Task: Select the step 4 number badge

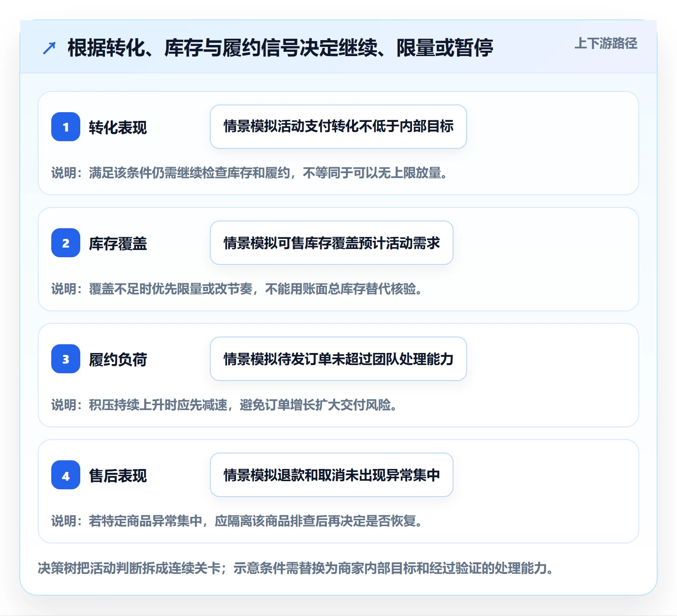Action: pos(66,475)
